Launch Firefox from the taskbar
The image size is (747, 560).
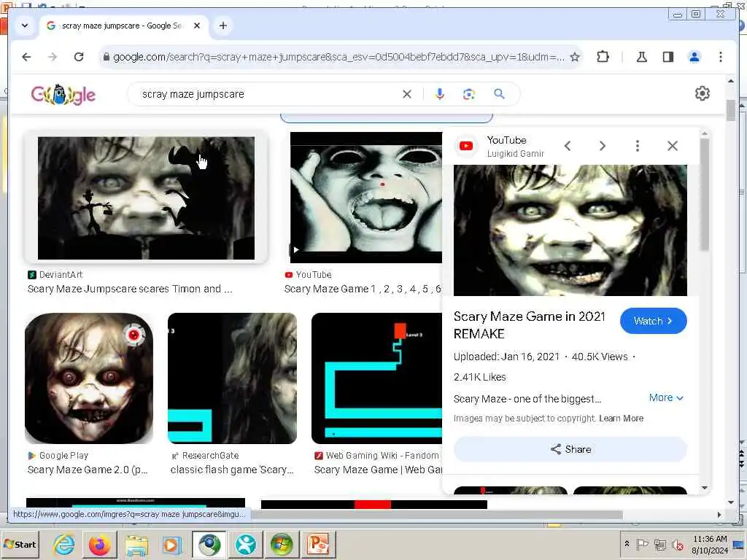point(99,544)
